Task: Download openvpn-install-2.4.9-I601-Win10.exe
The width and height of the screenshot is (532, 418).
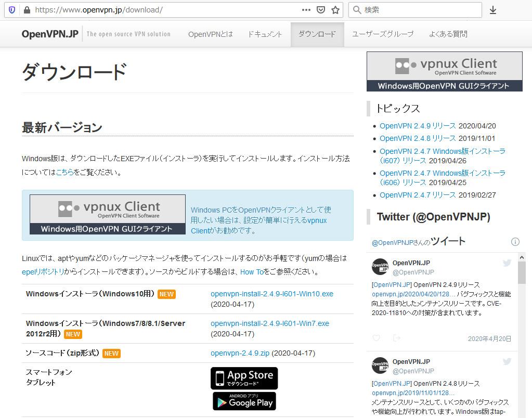Action: (272, 294)
